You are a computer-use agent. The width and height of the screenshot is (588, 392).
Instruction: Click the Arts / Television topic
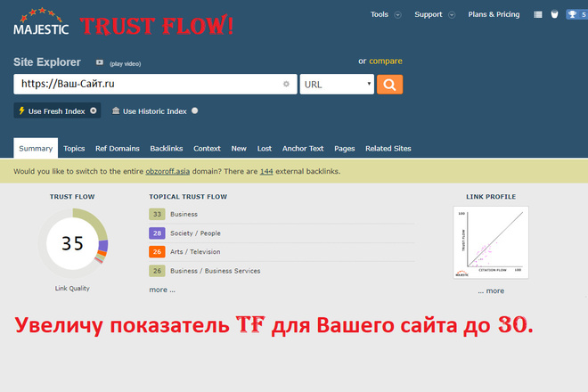[195, 252]
